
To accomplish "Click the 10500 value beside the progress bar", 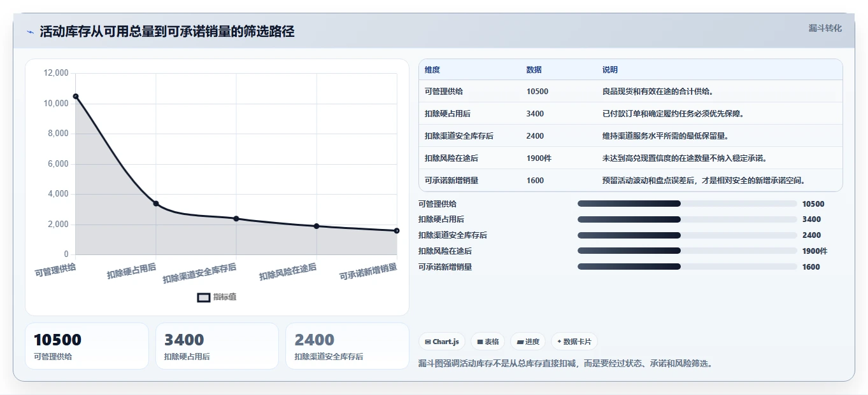I will pyautogui.click(x=813, y=204).
